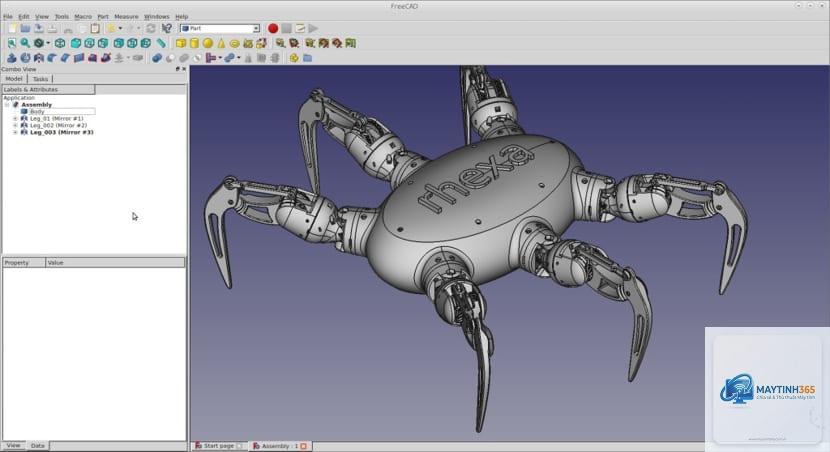
Task: Open the Edit macros notepad icon
Action: pyautogui.click(x=300, y=28)
